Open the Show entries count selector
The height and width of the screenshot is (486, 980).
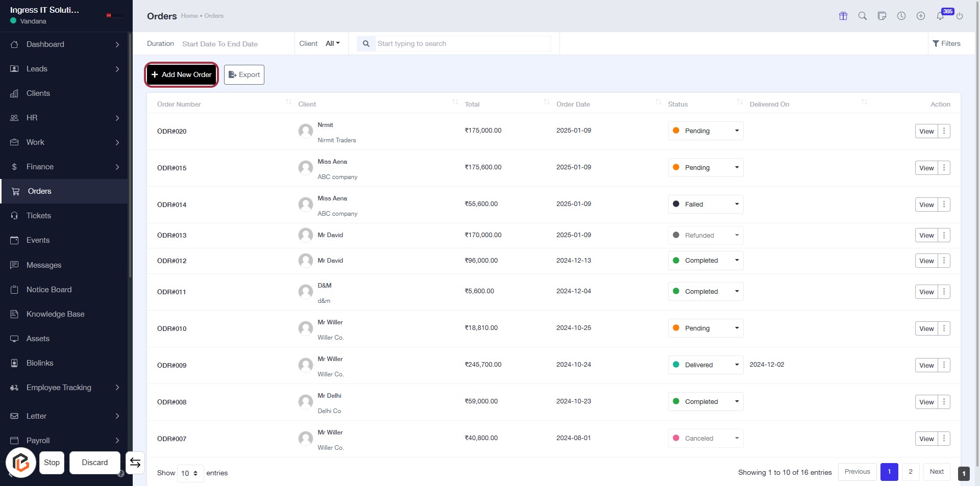[190, 473]
